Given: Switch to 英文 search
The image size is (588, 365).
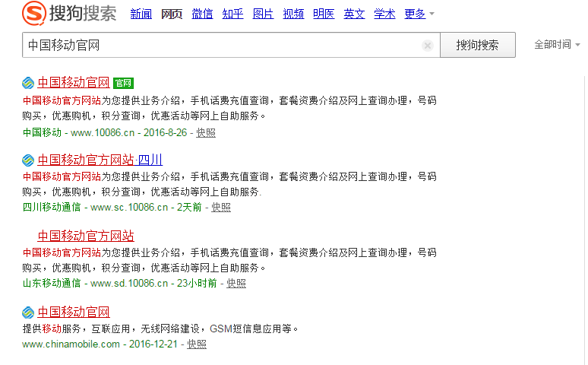Looking at the screenshot, I should tap(354, 14).
